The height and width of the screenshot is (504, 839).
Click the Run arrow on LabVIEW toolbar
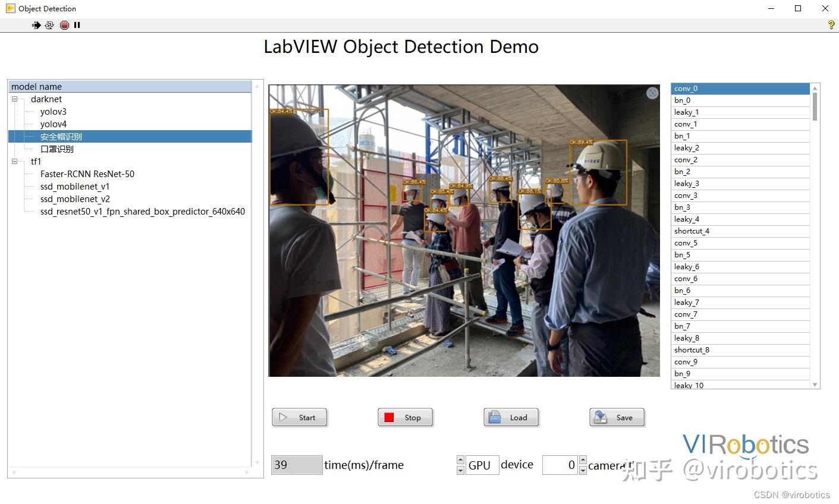[36, 25]
